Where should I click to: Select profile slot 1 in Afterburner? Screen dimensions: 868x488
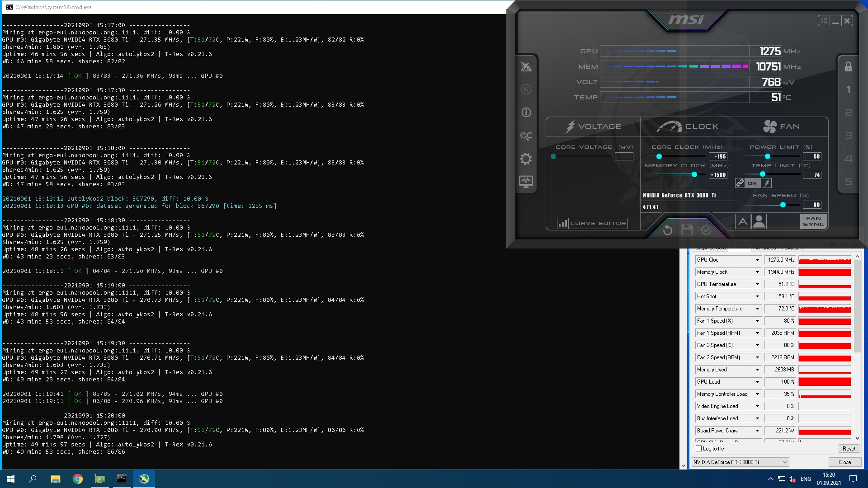(x=848, y=89)
